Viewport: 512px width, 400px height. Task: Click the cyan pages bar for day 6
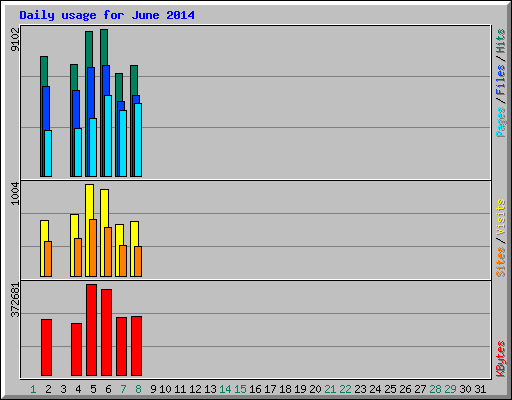point(108,136)
